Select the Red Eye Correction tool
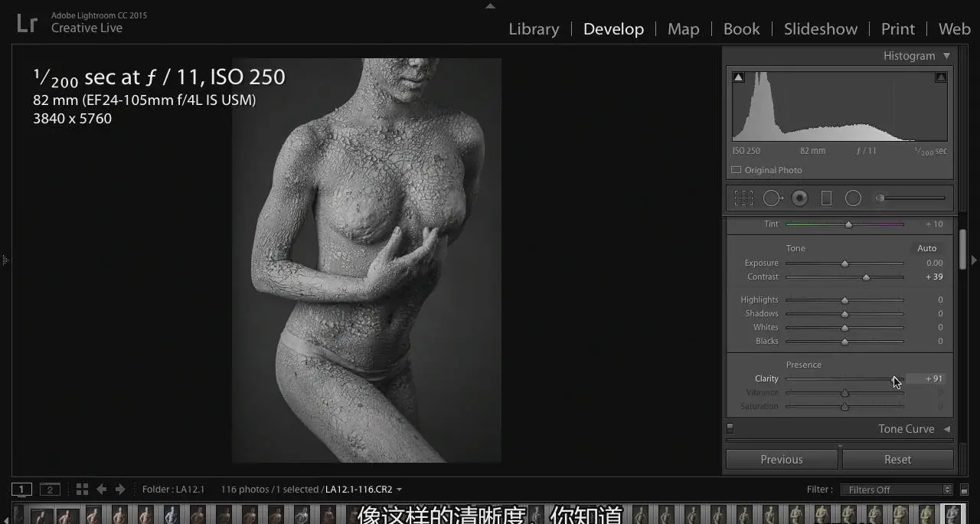This screenshot has width=980, height=524. pos(799,198)
